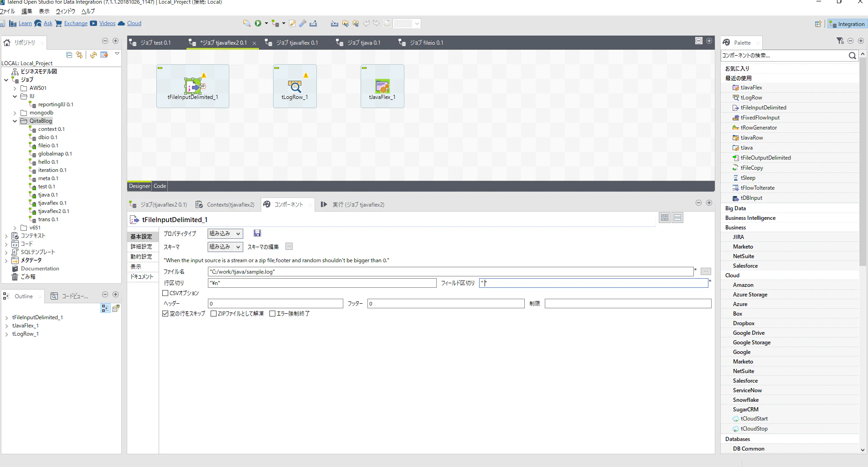Open the スキーマ dropdown
868x467 pixels.
pyautogui.click(x=225, y=247)
